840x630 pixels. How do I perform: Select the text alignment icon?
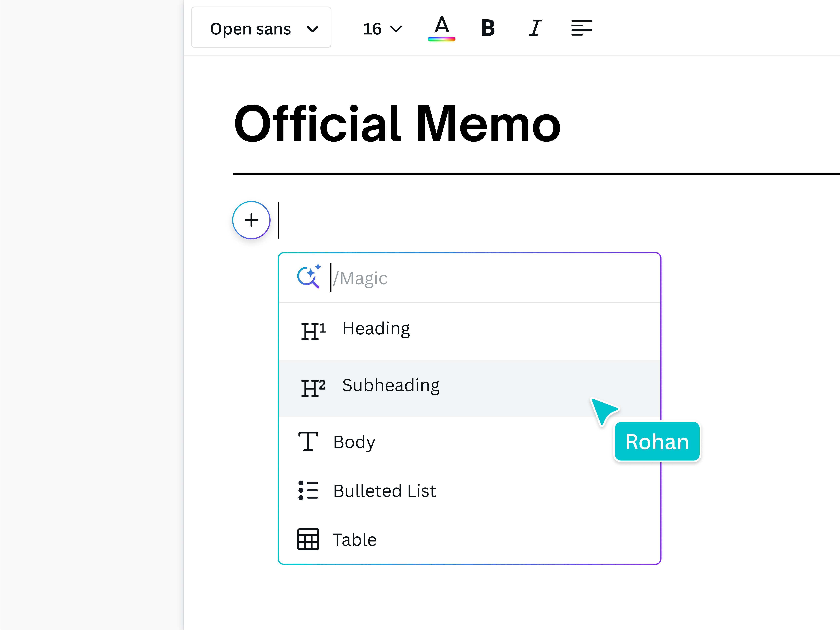click(581, 28)
